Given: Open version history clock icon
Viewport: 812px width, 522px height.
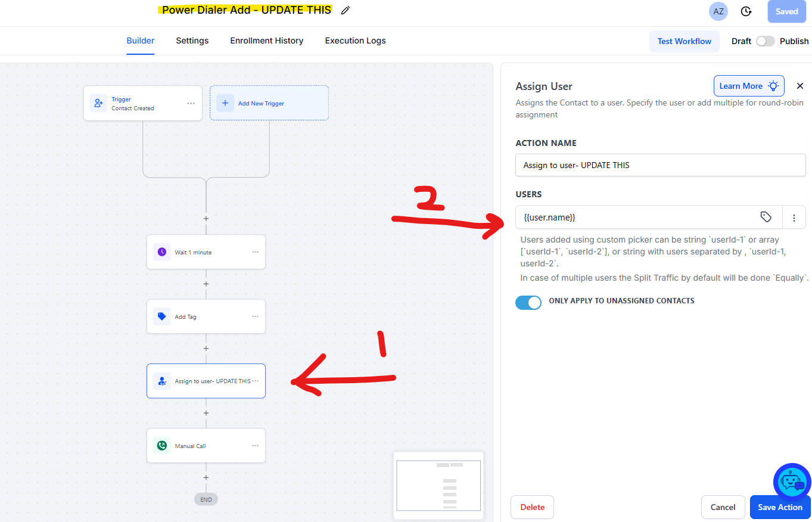Looking at the screenshot, I should pyautogui.click(x=746, y=11).
